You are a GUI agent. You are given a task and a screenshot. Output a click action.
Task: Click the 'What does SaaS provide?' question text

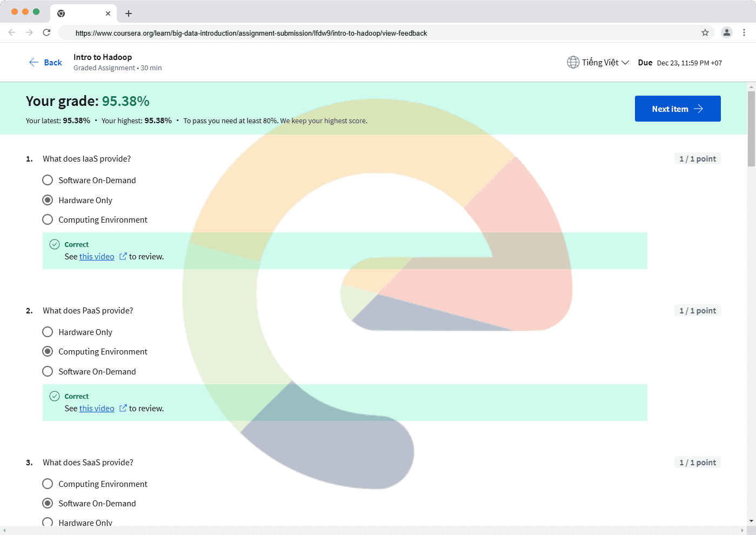click(88, 463)
